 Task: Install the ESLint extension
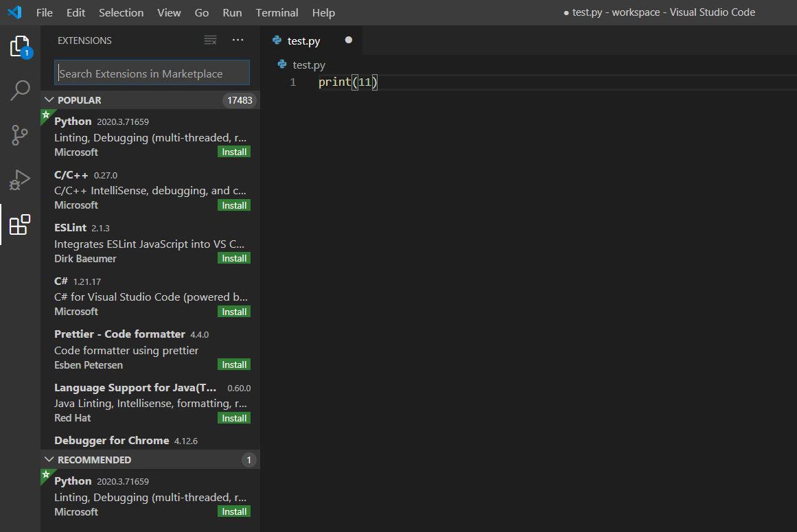tap(234, 258)
